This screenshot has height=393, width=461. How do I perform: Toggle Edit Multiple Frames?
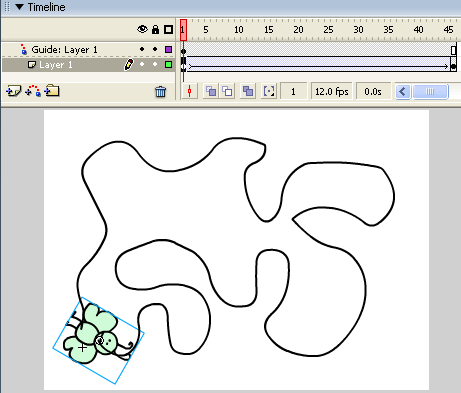tap(248, 91)
